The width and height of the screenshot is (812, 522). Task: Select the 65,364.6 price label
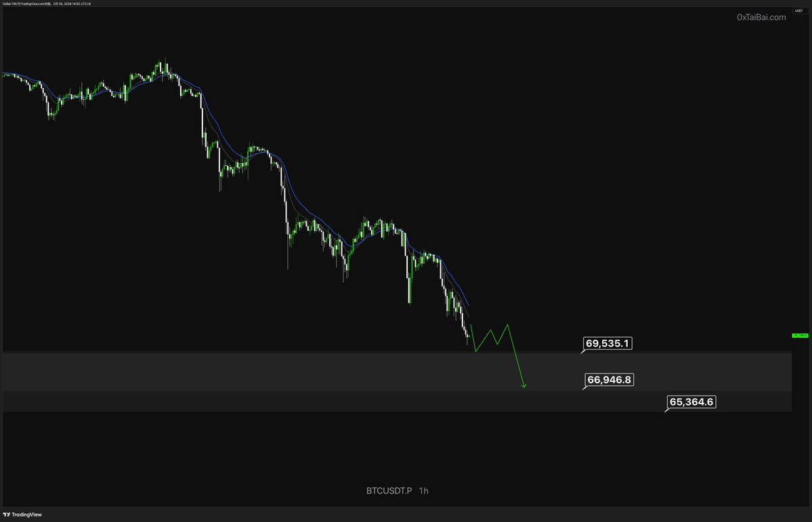pyautogui.click(x=691, y=402)
